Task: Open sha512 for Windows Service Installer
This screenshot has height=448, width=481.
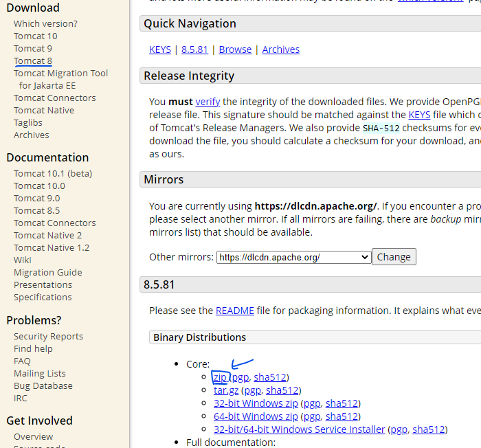Action: click(x=429, y=429)
